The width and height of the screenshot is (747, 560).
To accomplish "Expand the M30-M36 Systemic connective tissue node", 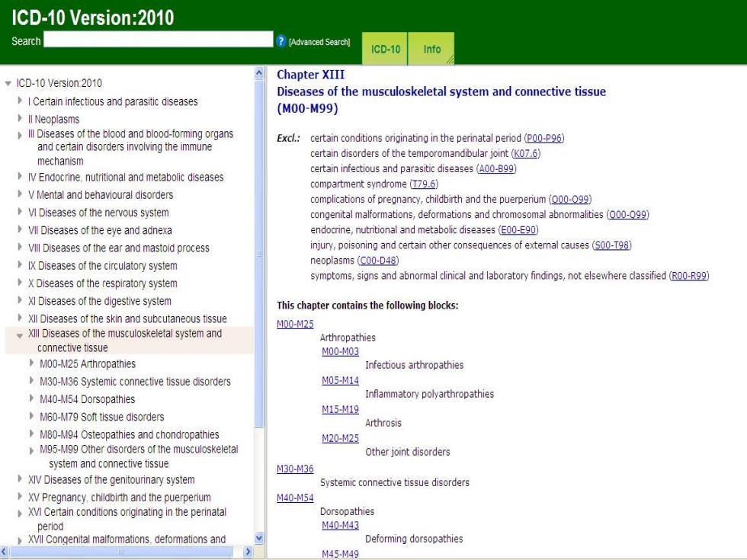I will [x=31, y=380].
